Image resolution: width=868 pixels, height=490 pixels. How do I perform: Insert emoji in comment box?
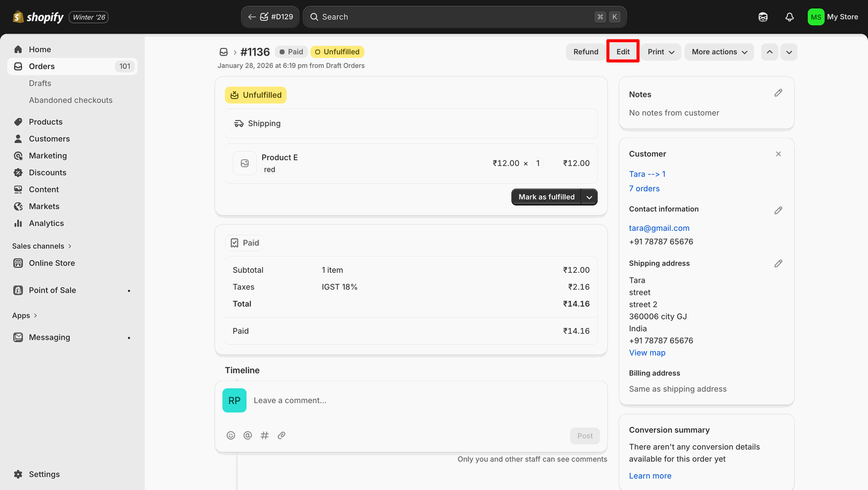coord(231,435)
